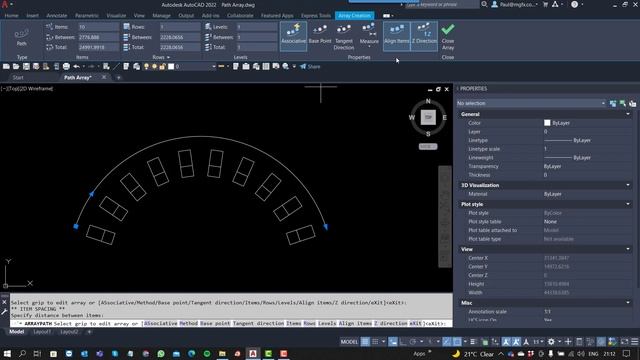Select the Tangent Direction tool
The image size is (640, 360).
pyautogui.click(x=344, y=37)
